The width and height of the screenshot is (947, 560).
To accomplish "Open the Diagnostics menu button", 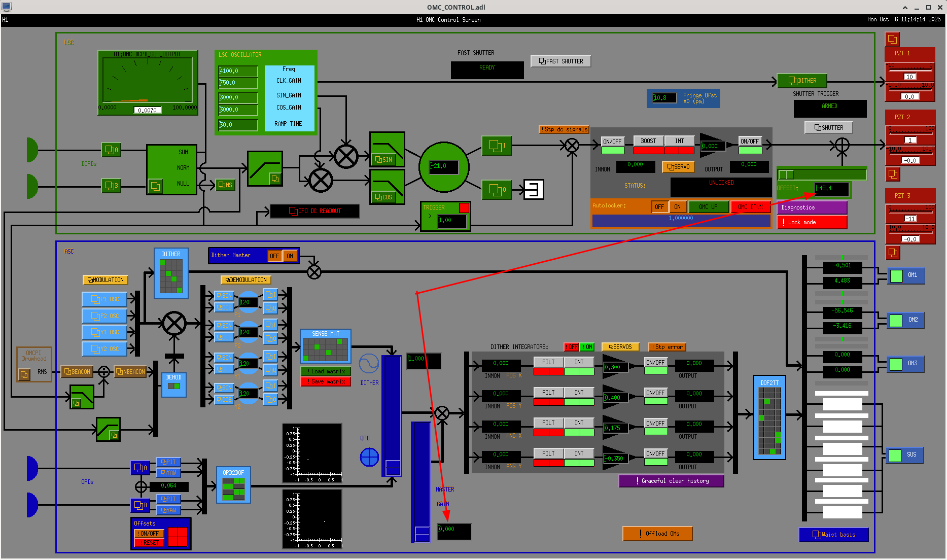I will [812, 207].
